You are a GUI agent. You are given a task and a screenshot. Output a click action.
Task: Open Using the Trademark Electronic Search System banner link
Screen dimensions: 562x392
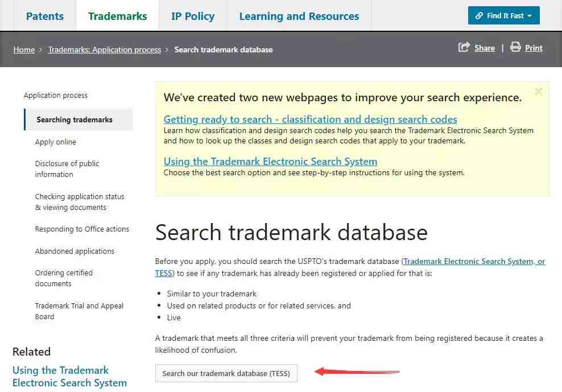tap(270, 162)
